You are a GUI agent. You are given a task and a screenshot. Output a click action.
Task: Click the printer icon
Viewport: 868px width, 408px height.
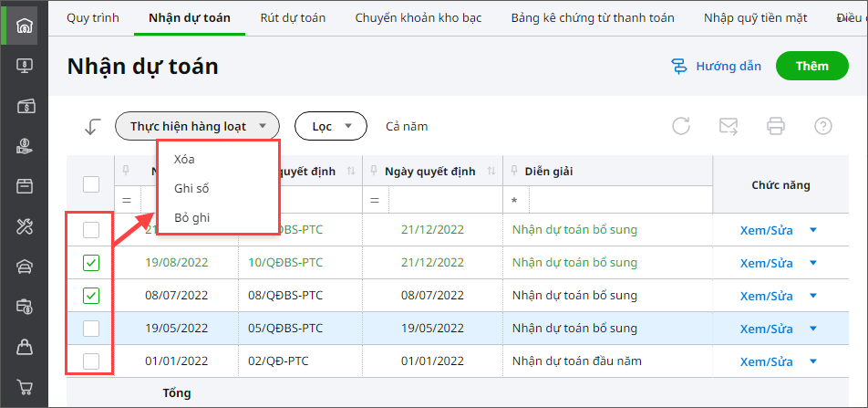(776, 126)
